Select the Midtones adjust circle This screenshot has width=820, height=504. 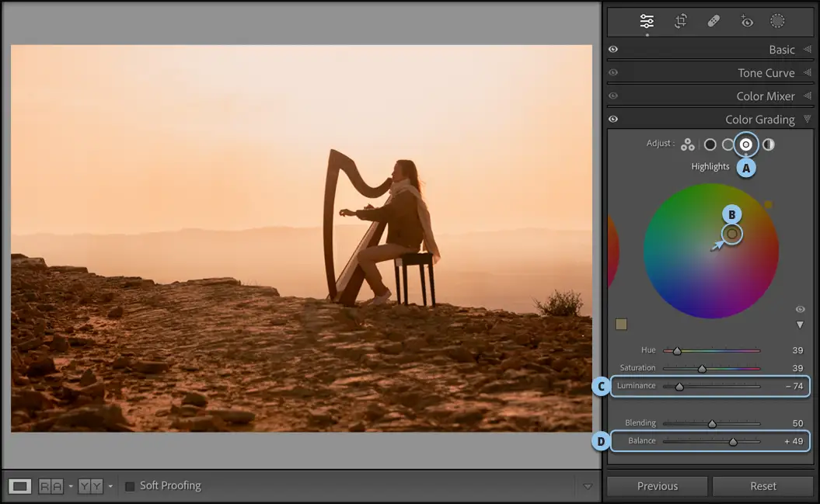pyautogui.click(x=728, y=144)
